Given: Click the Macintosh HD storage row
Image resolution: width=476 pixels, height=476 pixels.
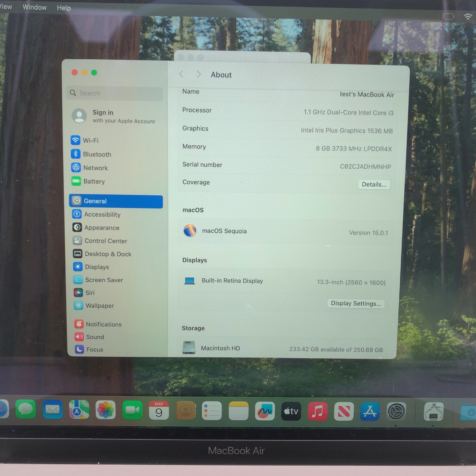Looking at the screenshot, I should (283, 349).
